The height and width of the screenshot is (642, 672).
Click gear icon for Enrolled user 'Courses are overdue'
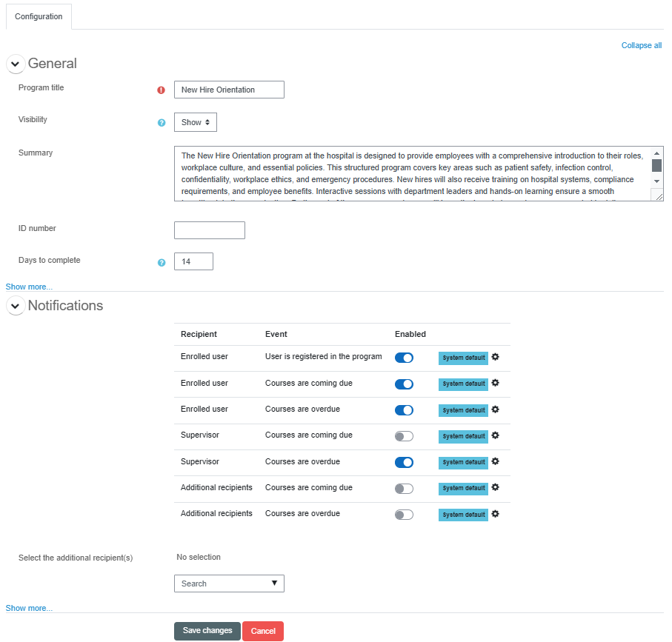(x=496, y=409)
